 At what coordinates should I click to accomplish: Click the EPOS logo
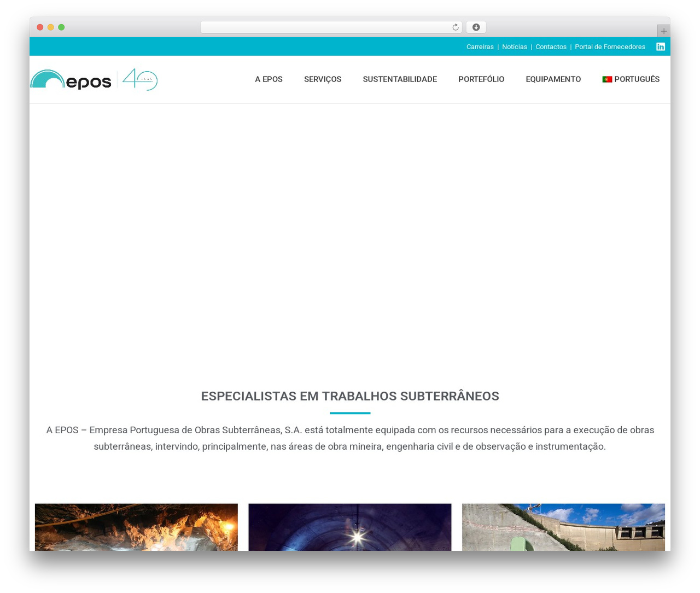tap(71, 79)
